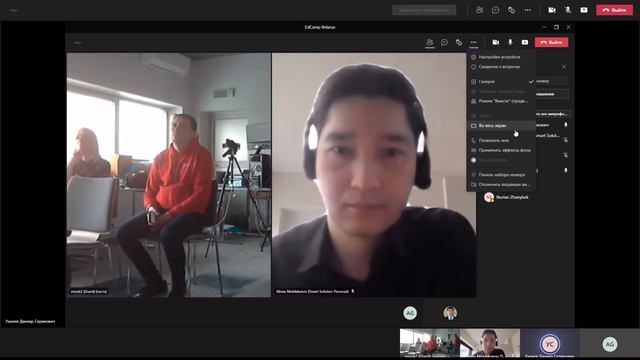Minimize the EdCamp Belarus window
This screenshot has width=640, height=360.
click(x=544, y=27)
